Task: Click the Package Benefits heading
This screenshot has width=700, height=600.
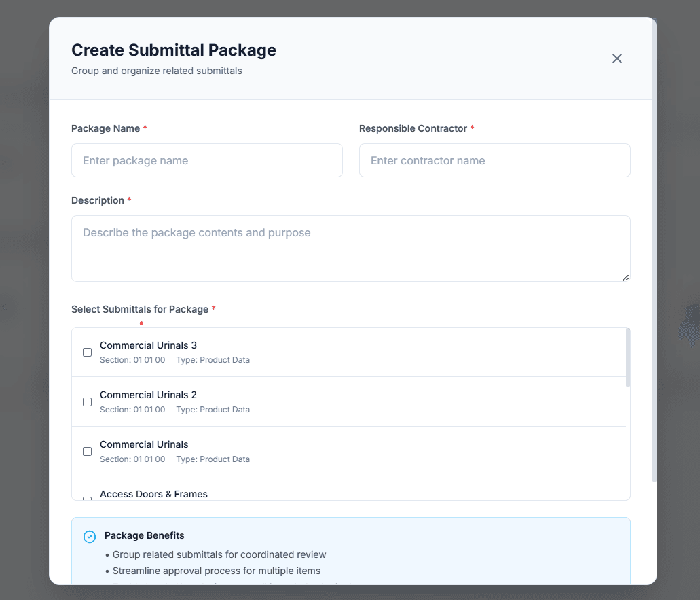Action: pyautogui.click(x=144, y=536)
